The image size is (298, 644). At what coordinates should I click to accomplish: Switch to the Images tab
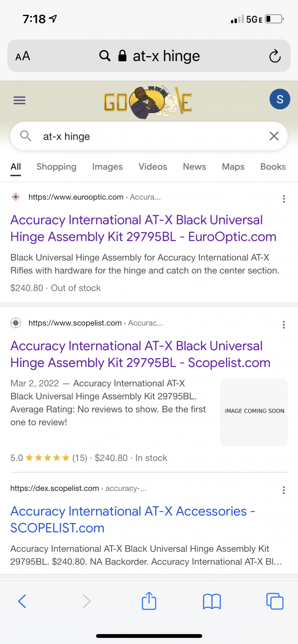107,167
